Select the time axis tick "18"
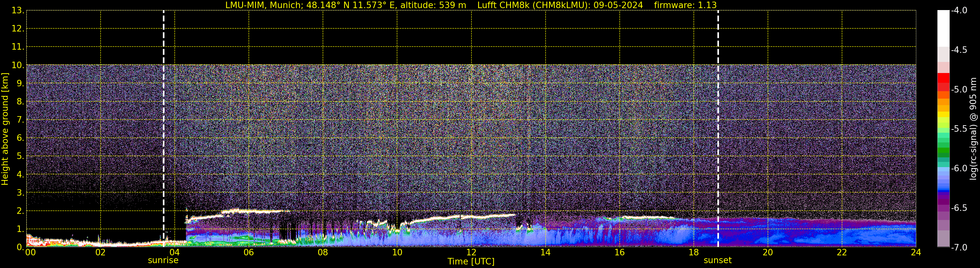The width and height of the screenshot is (980, 268). [694, 252]
